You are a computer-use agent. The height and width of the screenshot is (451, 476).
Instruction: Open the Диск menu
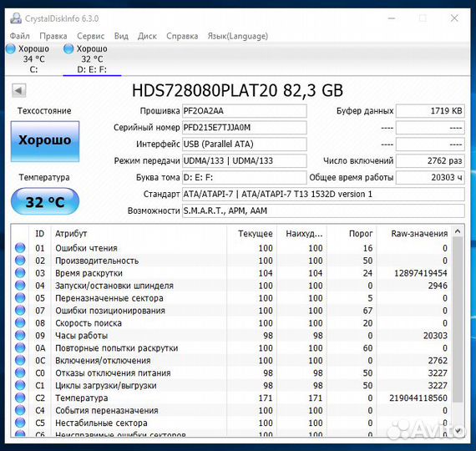click(x=147, y=36)
